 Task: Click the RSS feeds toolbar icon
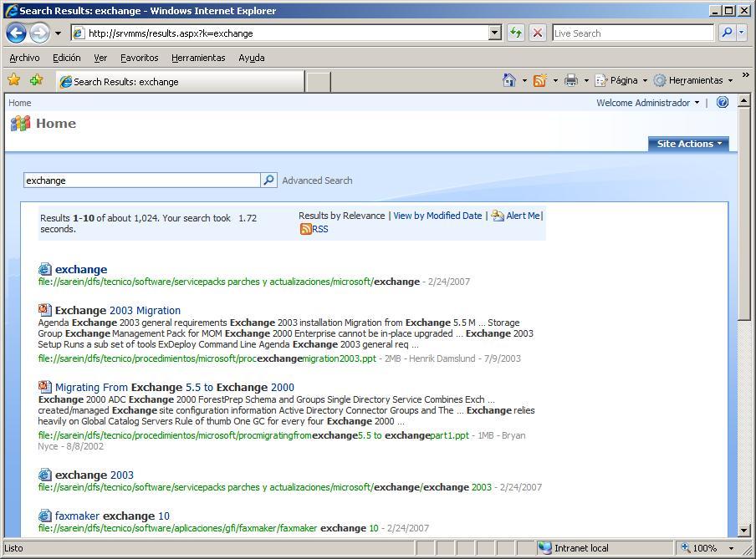click(x=540, y=80)
